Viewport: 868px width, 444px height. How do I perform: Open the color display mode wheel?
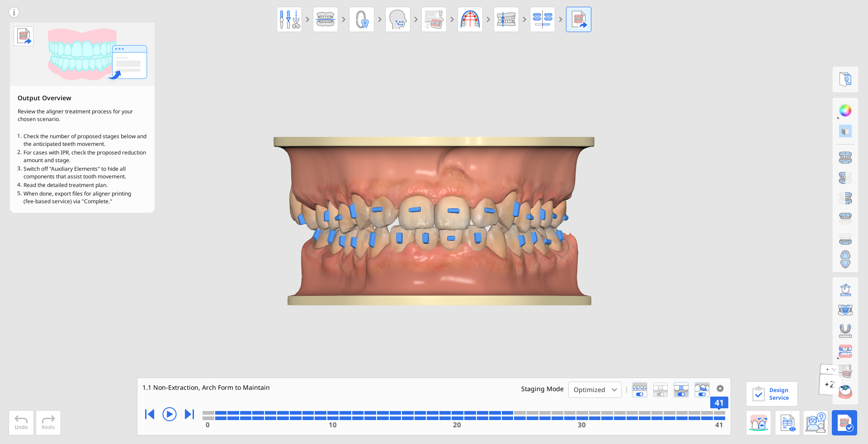(845, 111)
